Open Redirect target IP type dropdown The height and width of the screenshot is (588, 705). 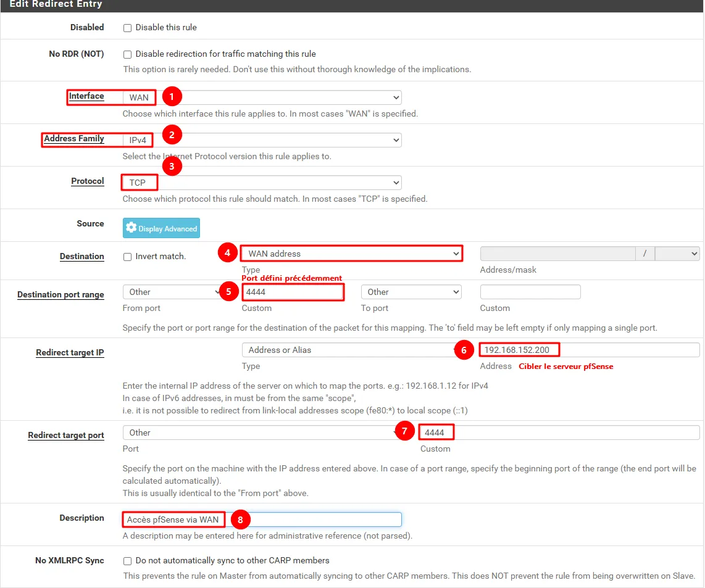pos(352,350)
